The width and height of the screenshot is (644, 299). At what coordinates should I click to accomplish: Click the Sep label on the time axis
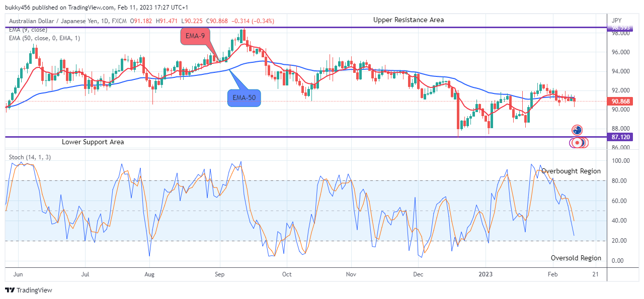point(219,274)
